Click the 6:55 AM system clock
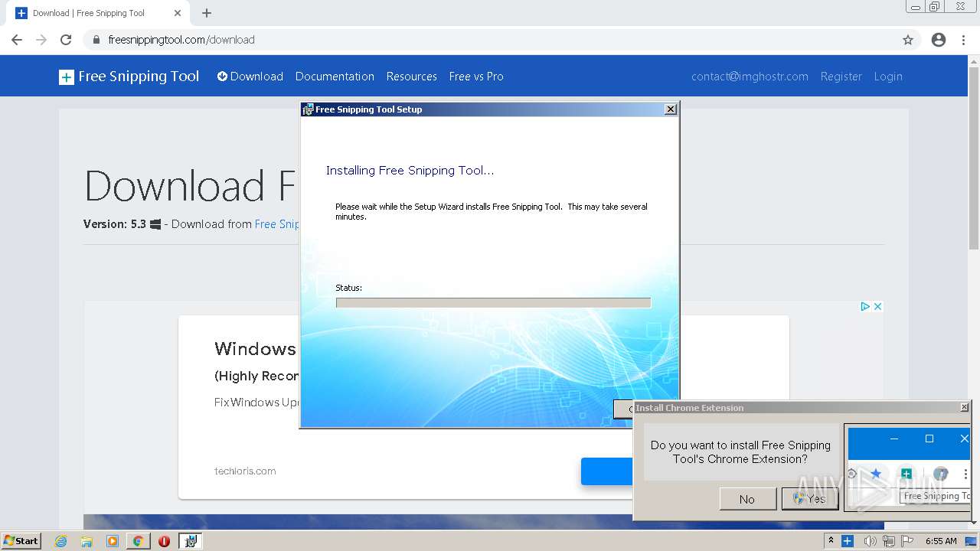Screen dimensions: 980x551 (x=941, y=541)
